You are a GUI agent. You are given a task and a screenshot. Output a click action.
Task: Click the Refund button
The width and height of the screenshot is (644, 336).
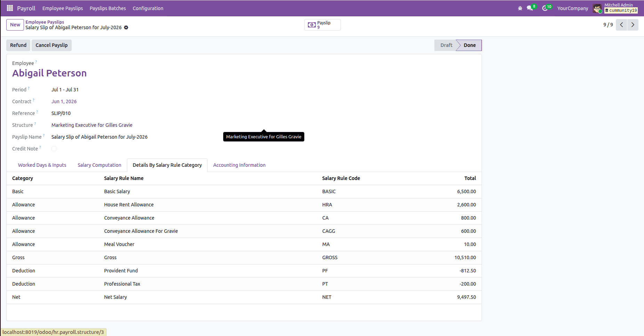click(18, 45)
